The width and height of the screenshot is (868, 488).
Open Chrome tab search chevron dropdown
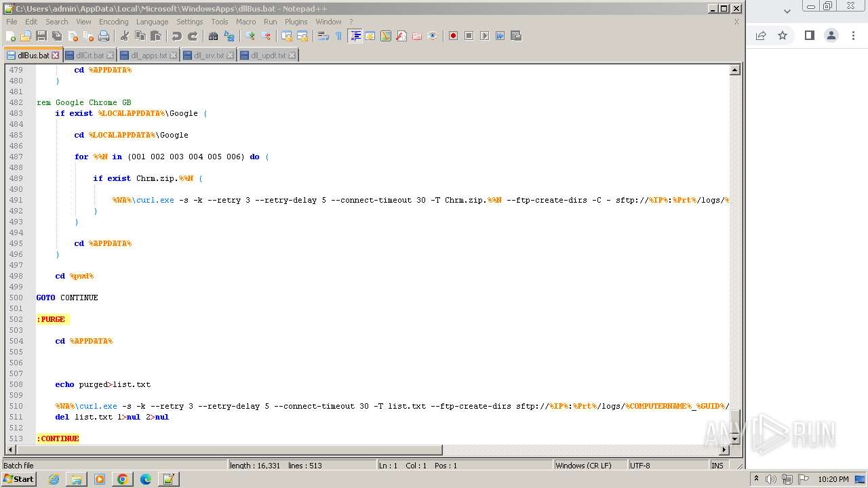[787, 11]
